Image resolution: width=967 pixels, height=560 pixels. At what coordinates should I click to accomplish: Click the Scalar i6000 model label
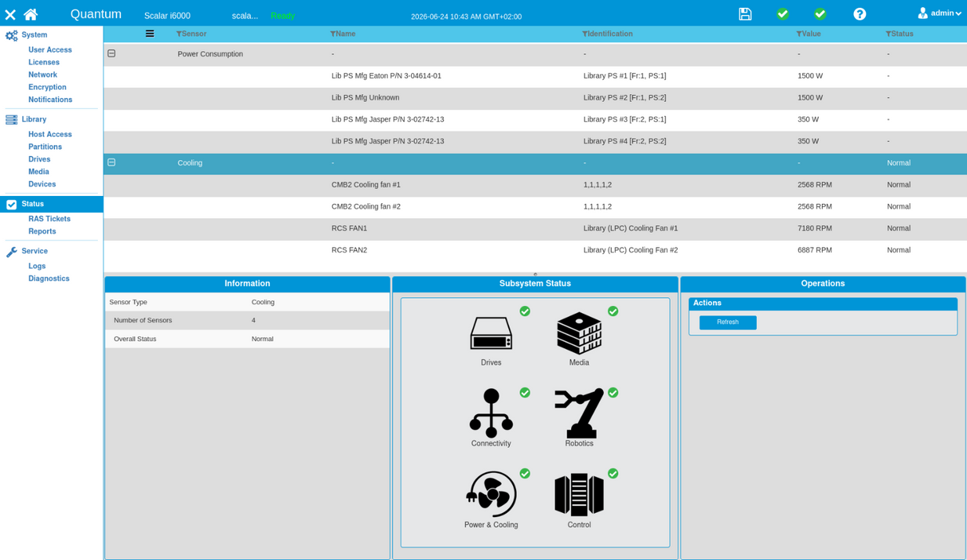tap(167, 16)
